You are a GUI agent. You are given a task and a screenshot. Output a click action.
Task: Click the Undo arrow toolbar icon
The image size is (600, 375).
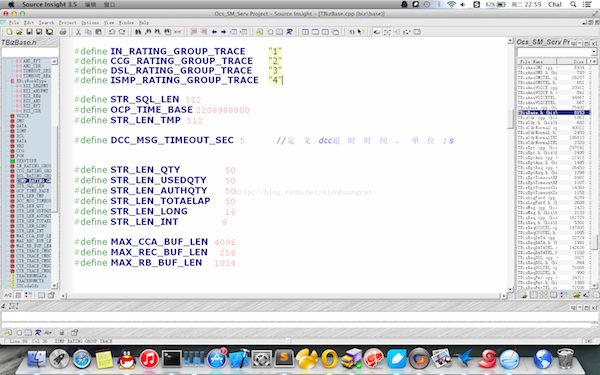[x=112, y=32]
